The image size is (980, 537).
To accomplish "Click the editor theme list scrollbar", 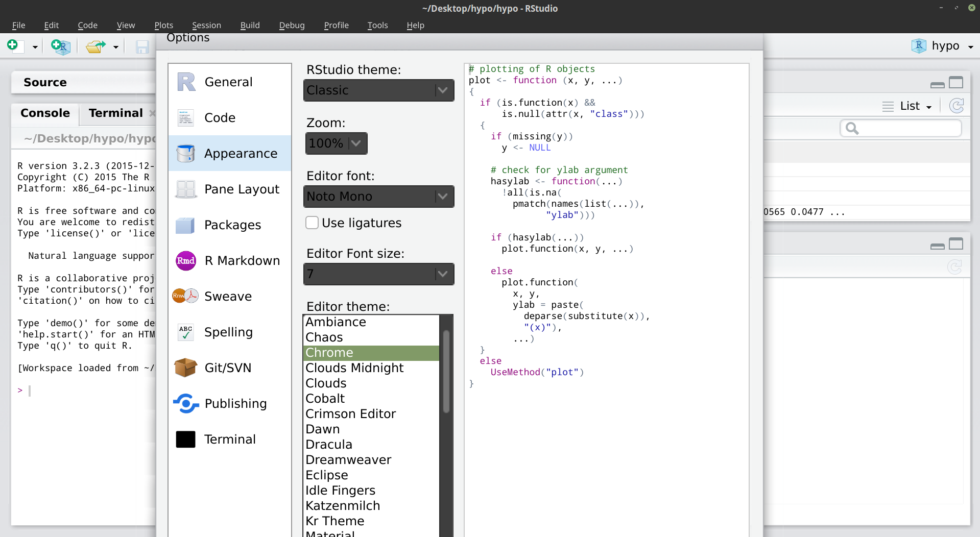I will pyautogui.click(x=446, y=372).
